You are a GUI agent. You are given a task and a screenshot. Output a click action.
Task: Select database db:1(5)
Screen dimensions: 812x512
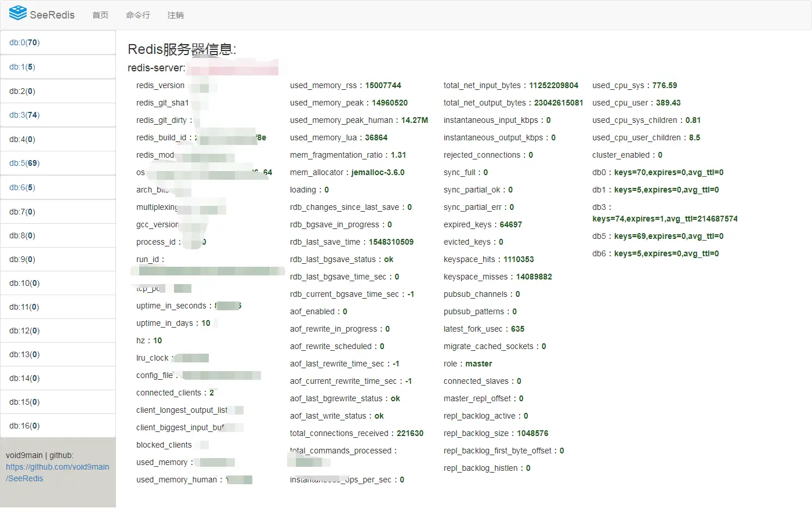[58, 67]
